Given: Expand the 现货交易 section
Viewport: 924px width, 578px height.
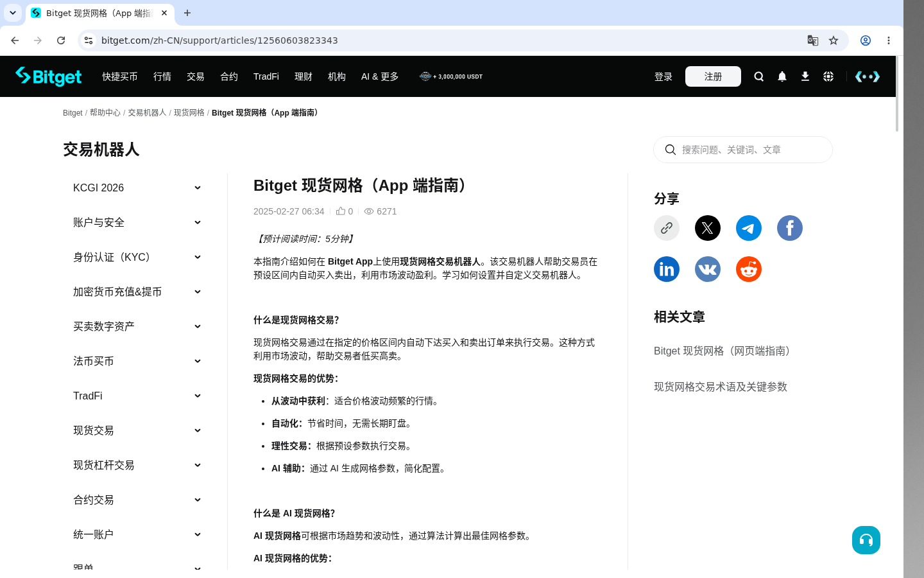Looking at the screenshot, I should point(137,430).
